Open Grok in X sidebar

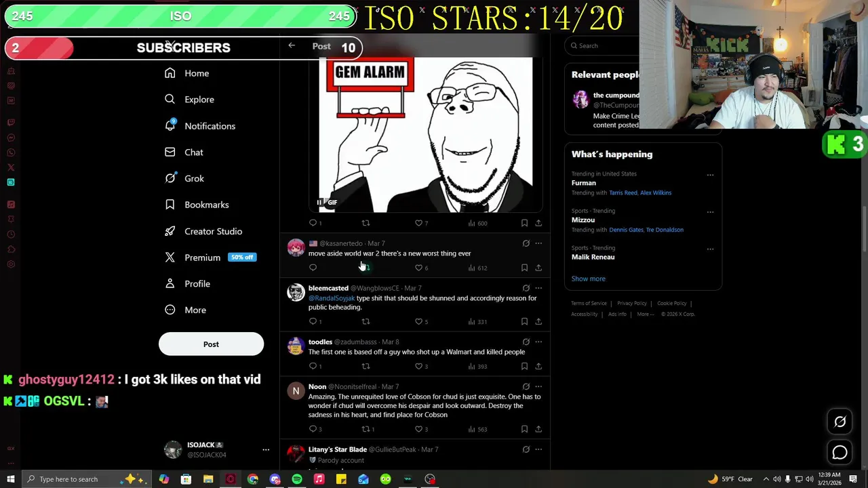click(184, 178)
